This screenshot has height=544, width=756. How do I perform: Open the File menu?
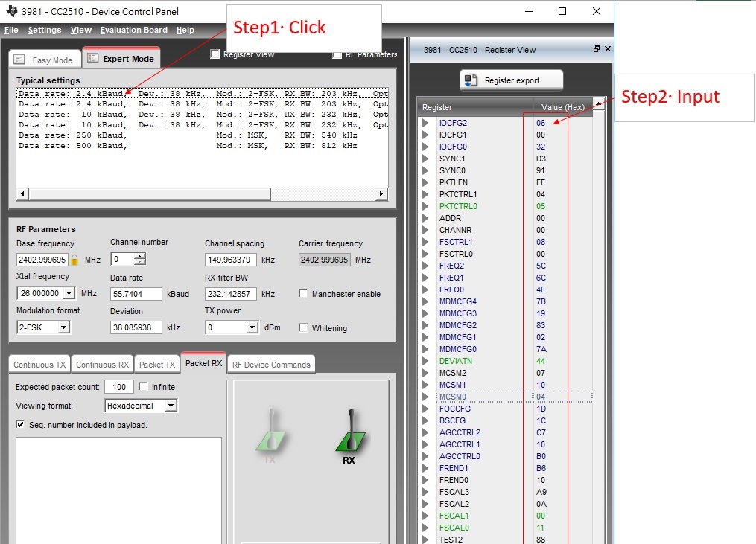tap(11, 30)
